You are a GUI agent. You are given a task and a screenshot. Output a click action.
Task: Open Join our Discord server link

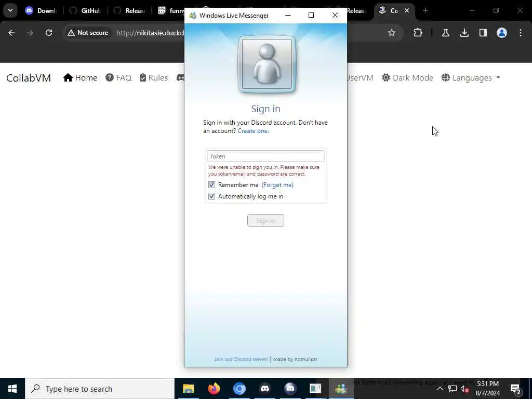click(241, 360)
